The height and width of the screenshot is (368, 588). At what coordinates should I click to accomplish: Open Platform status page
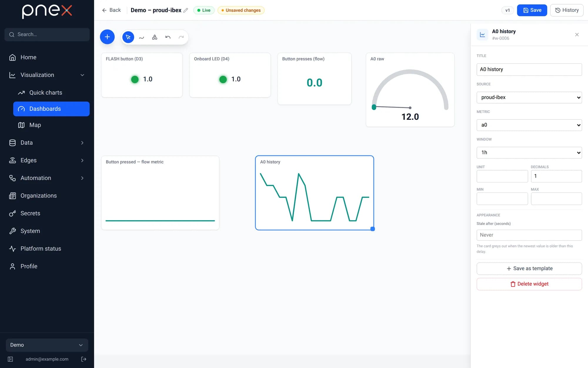47,248
